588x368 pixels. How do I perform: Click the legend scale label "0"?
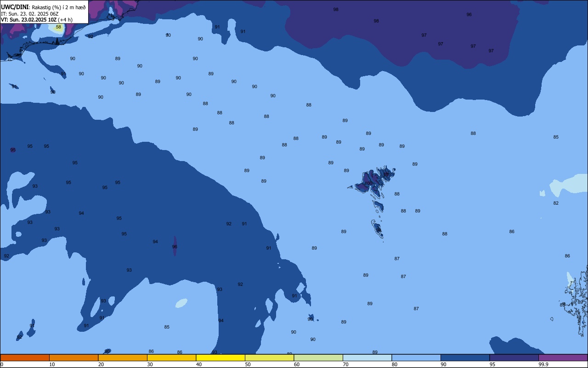2,364
